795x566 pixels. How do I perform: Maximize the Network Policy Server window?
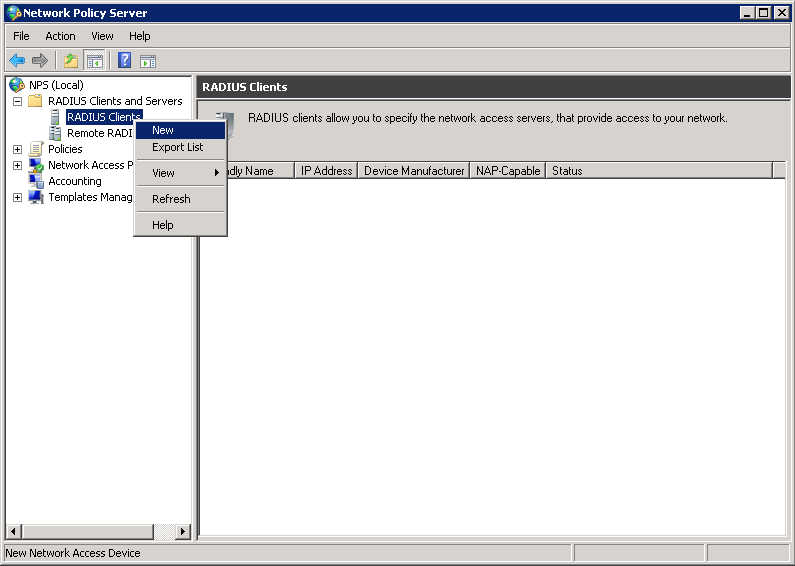point(763,13)
